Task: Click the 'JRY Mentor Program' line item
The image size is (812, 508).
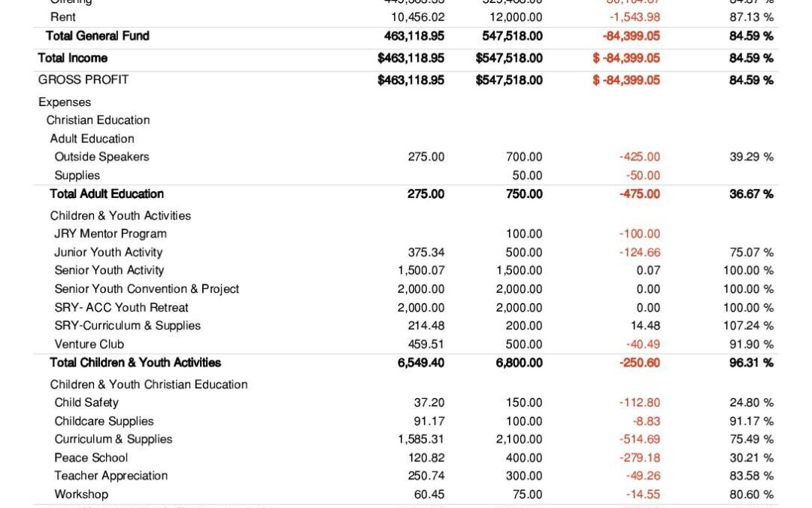Action: pyautogui.click(x=111, y=234)
